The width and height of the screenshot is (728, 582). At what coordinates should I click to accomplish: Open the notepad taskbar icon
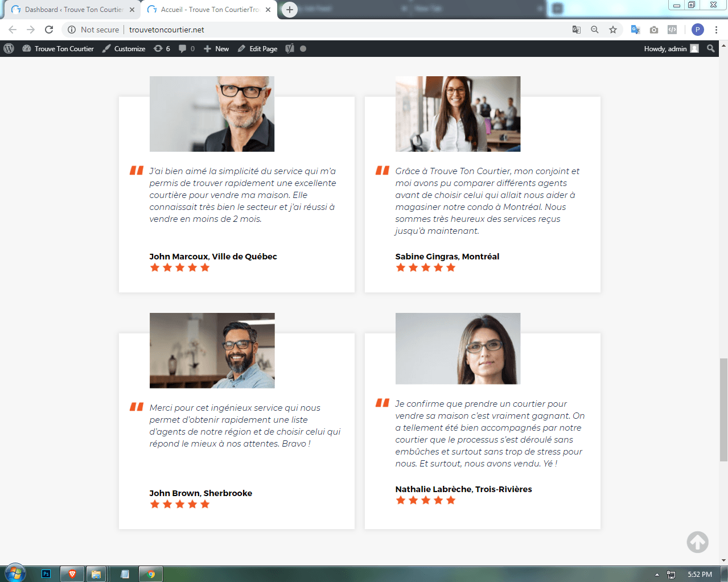click(125, 574)
